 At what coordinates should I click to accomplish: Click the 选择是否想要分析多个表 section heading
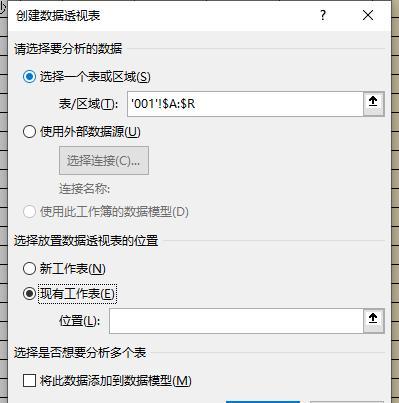point(80,353)
